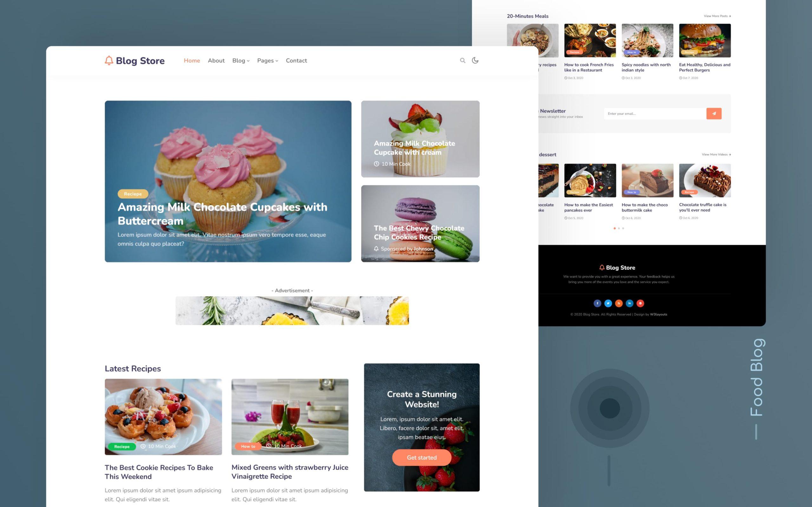Click the View More Videos link
The height and width of the screenshot is (507, 812).
(x=715, y=155)
